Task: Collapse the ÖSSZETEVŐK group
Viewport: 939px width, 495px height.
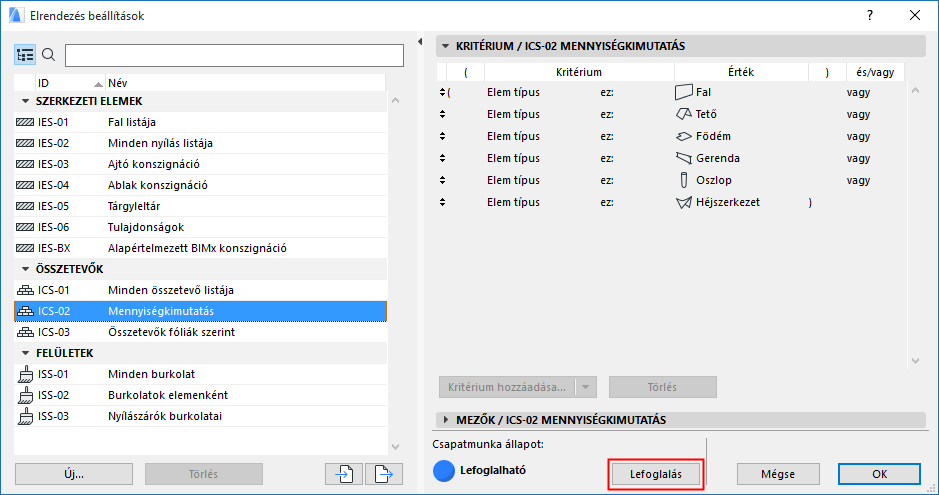Action: (x=25, y=269)
